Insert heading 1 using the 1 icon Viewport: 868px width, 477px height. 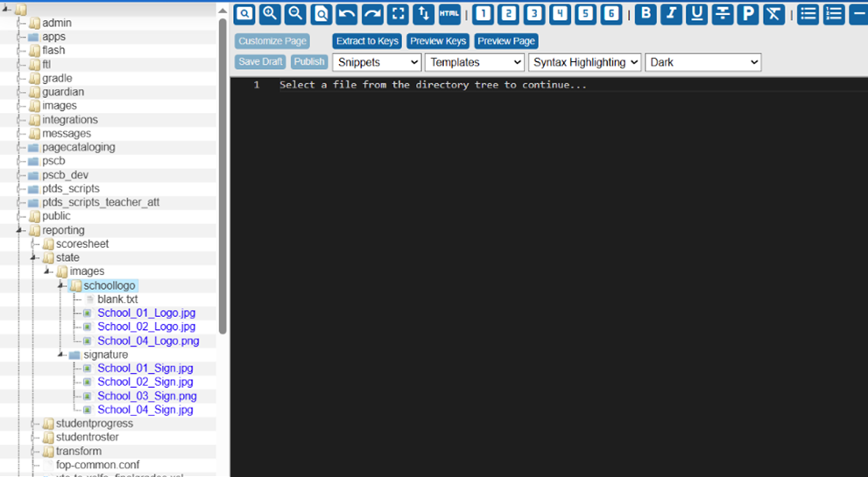point(483,13)
